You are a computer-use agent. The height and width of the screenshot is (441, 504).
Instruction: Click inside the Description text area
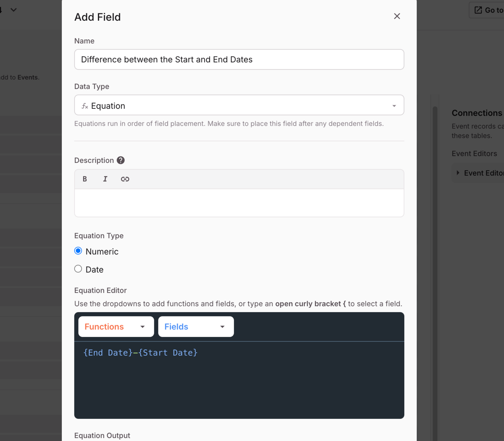coord(239,203)
